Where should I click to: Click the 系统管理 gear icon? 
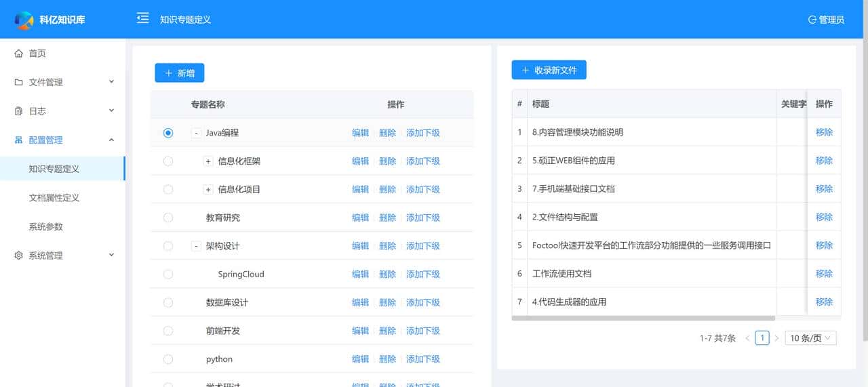(19, 256)
